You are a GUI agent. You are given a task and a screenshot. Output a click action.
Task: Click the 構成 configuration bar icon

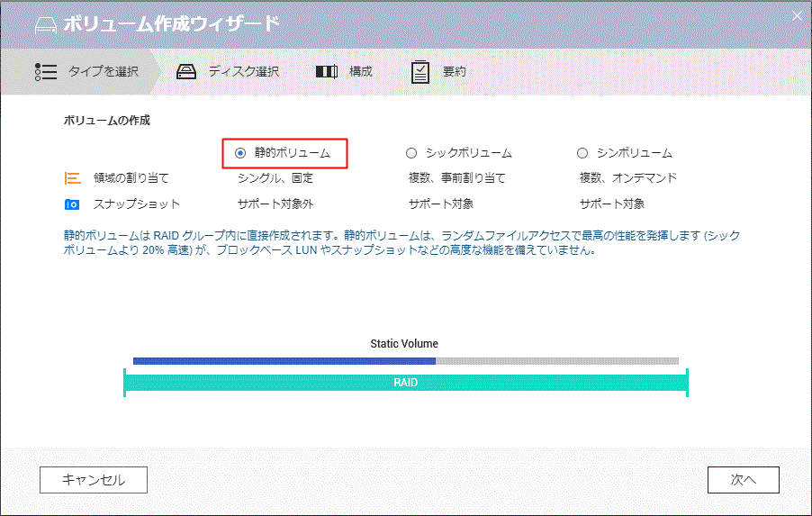[327, 71]
